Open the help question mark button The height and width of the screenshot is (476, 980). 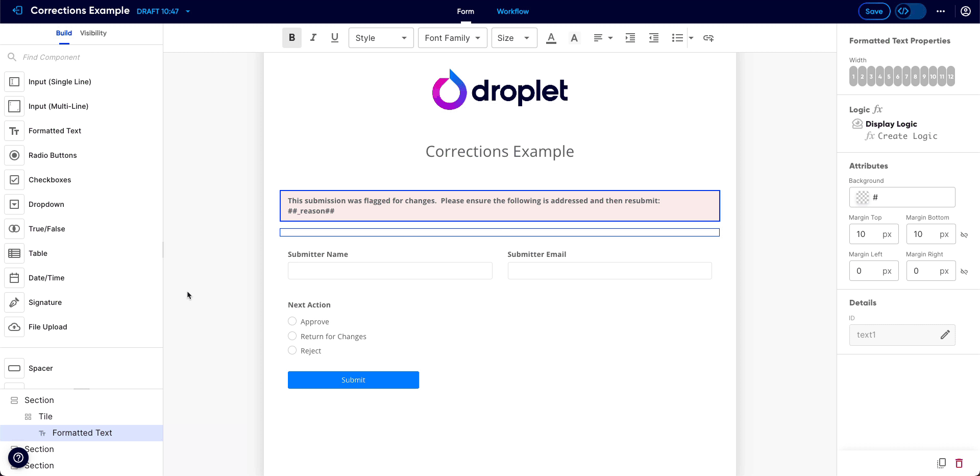pos(18,458)
